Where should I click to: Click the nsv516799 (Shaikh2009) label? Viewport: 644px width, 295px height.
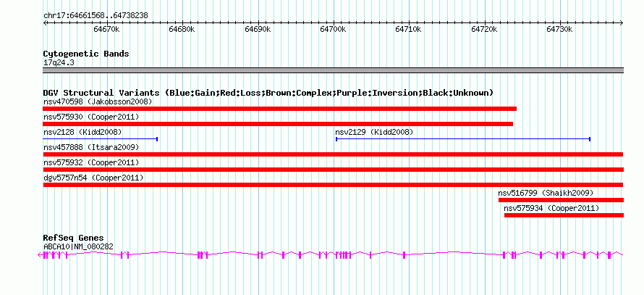tap(546, 193)
